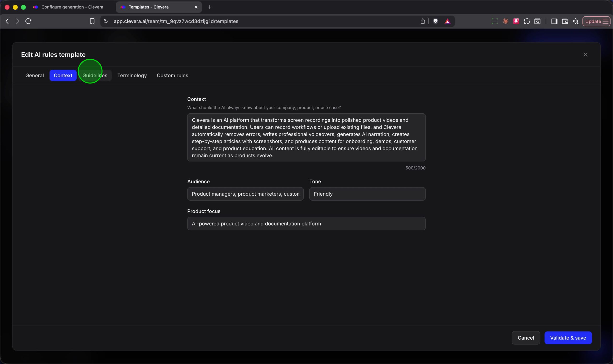Click the browser forward arrow

(17, 21)
